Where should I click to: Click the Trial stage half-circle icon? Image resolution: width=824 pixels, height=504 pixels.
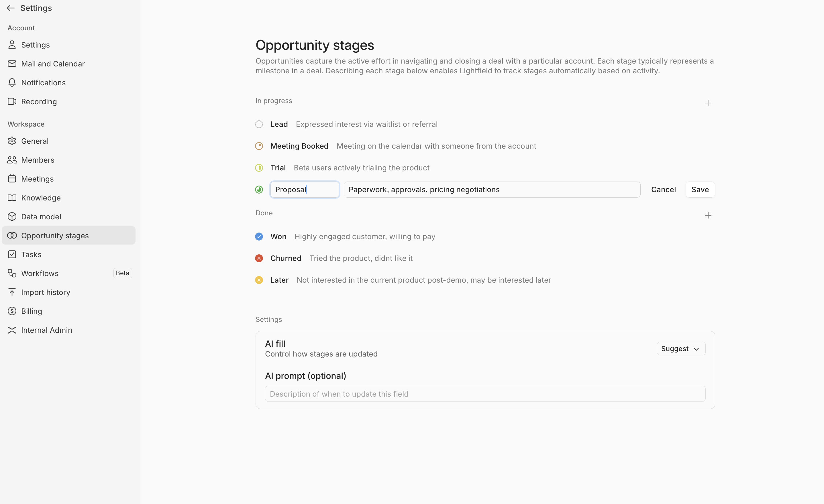(259, 168)
